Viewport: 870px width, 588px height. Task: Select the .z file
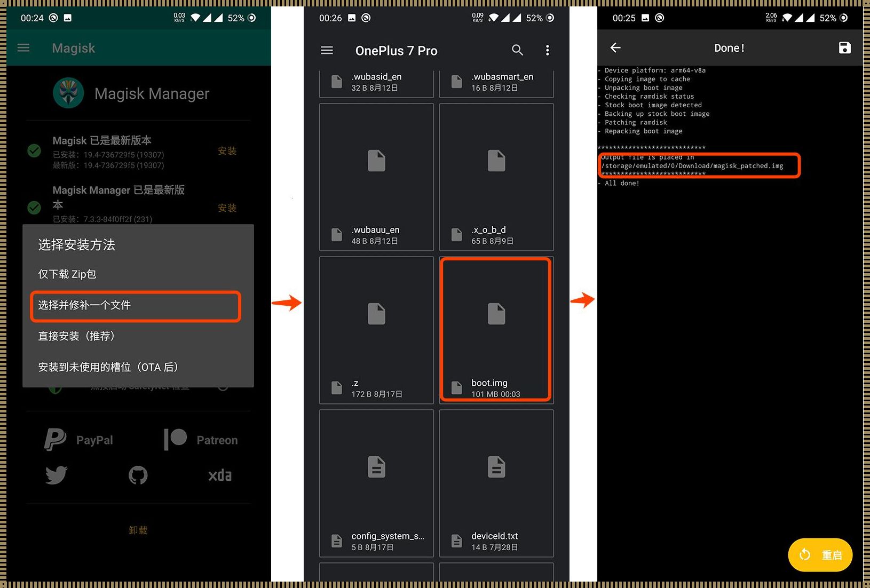(376, 330)
